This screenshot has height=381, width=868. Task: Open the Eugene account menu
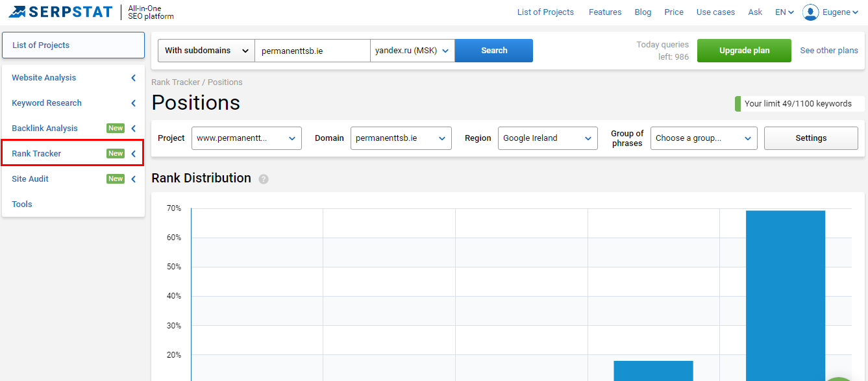point(840,12)
